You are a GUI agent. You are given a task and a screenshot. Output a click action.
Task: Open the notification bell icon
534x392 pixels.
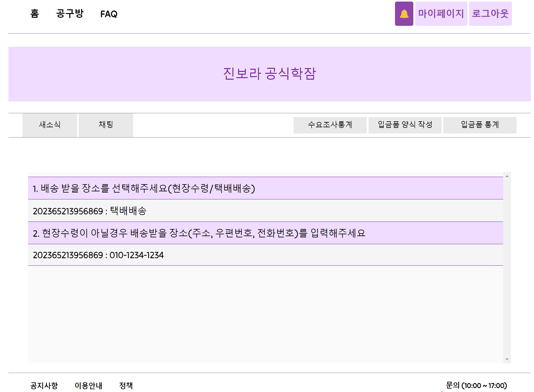(x=404, y=14)
